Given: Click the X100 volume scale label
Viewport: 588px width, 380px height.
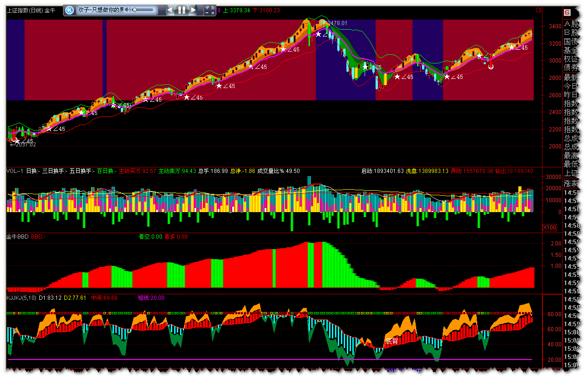Looking at the screenshot, I should pyautogui.click(x=549, y=227).
